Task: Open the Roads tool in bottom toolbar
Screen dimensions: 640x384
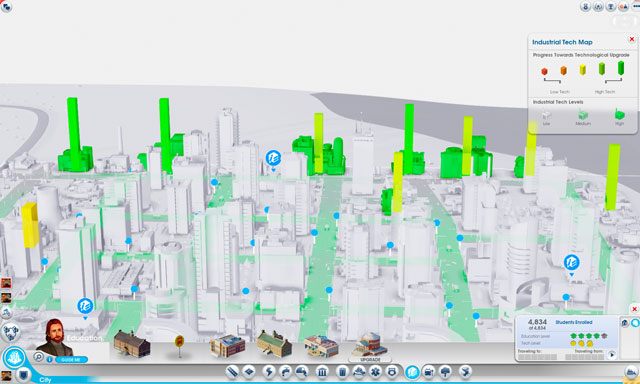Action: (x=233, y=371)
